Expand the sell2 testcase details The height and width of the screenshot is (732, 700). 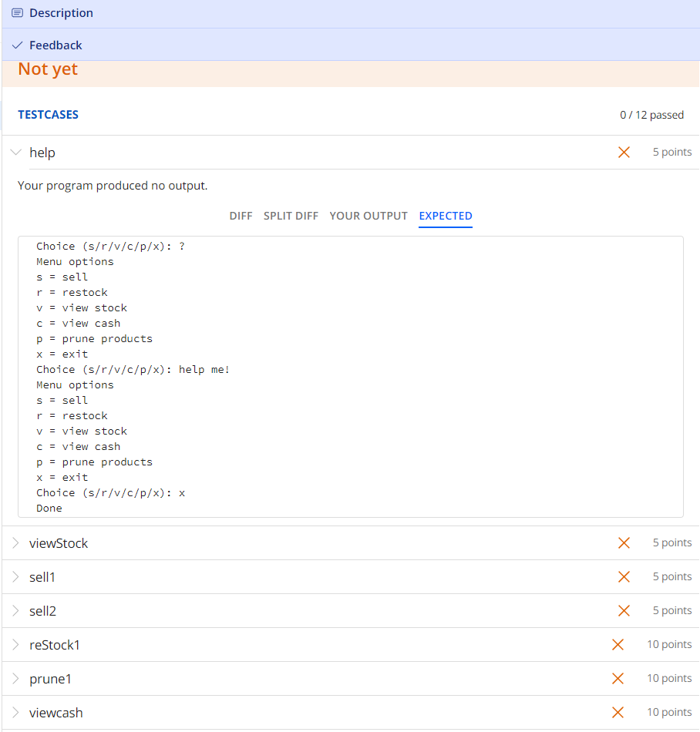15,610
